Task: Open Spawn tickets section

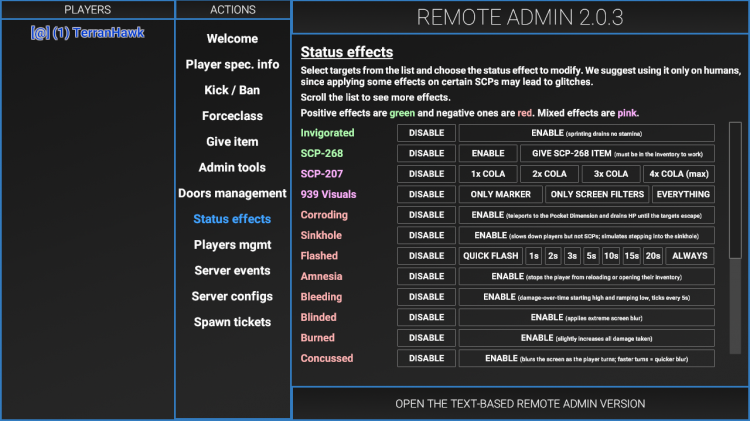Action: click(232, 322)
